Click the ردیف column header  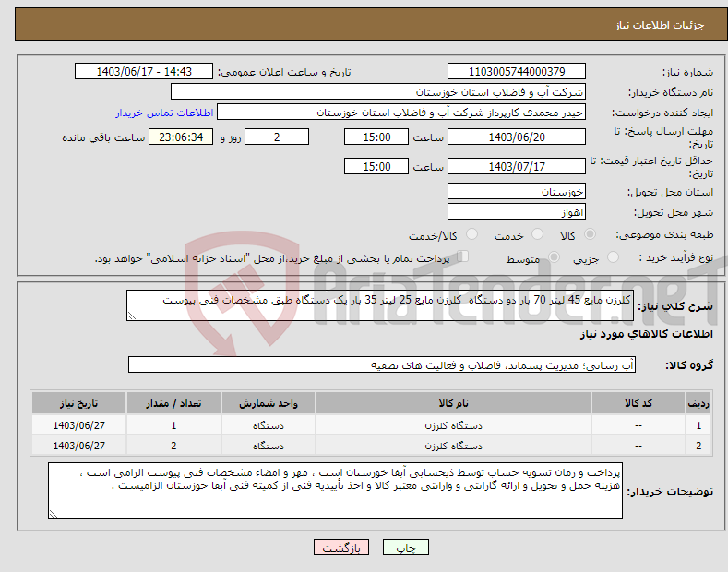point(698,403)
